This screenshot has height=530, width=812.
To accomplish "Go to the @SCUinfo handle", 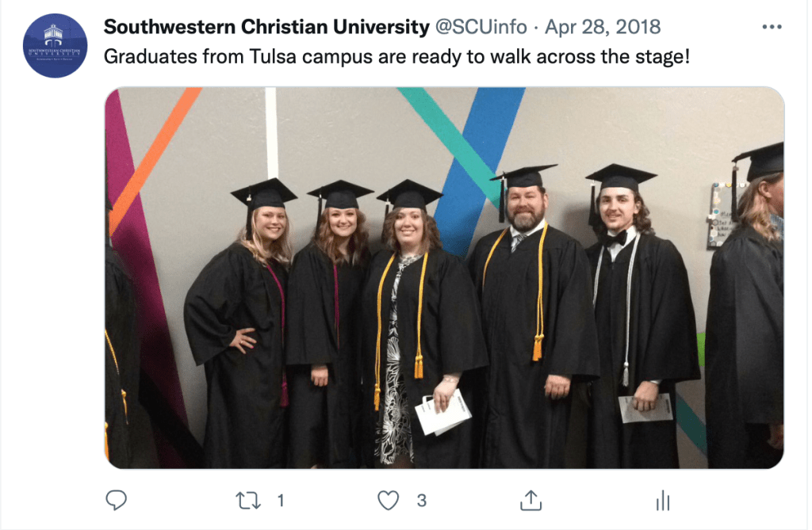I will click(481, 27).
